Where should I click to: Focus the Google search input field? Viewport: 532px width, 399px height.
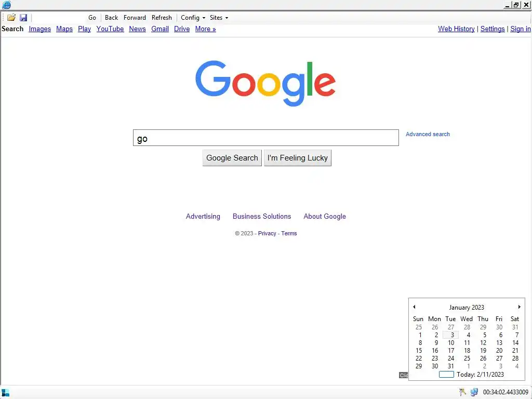[x=265, y=138]
